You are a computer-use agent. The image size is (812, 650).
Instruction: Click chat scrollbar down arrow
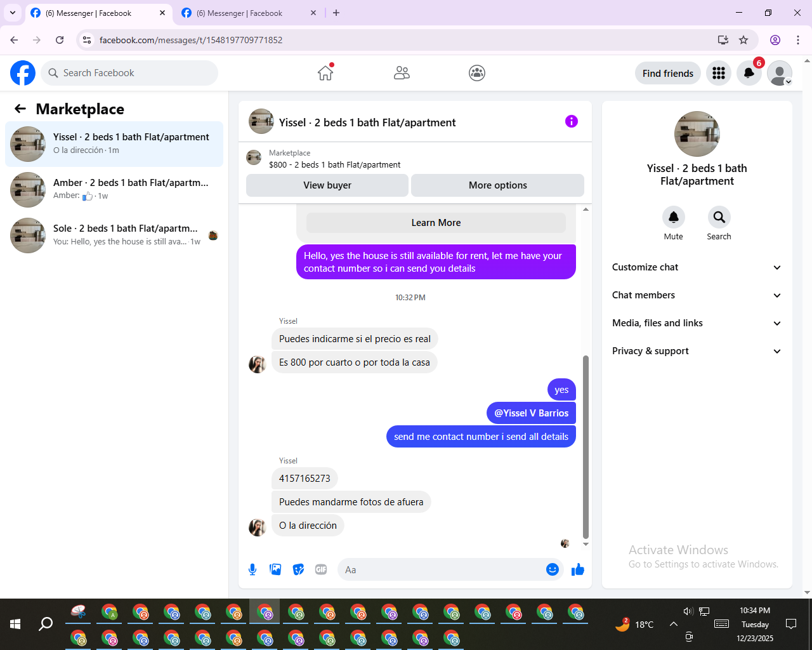coord(586,544)
